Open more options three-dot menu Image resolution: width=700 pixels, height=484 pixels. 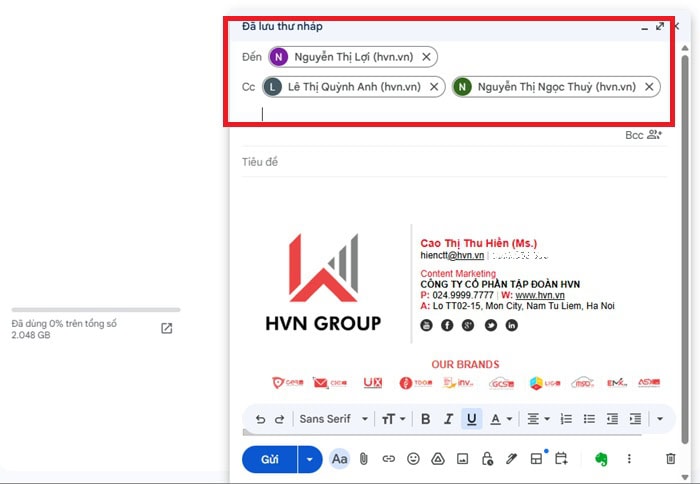pyautogui.click(x=629, y=459)
